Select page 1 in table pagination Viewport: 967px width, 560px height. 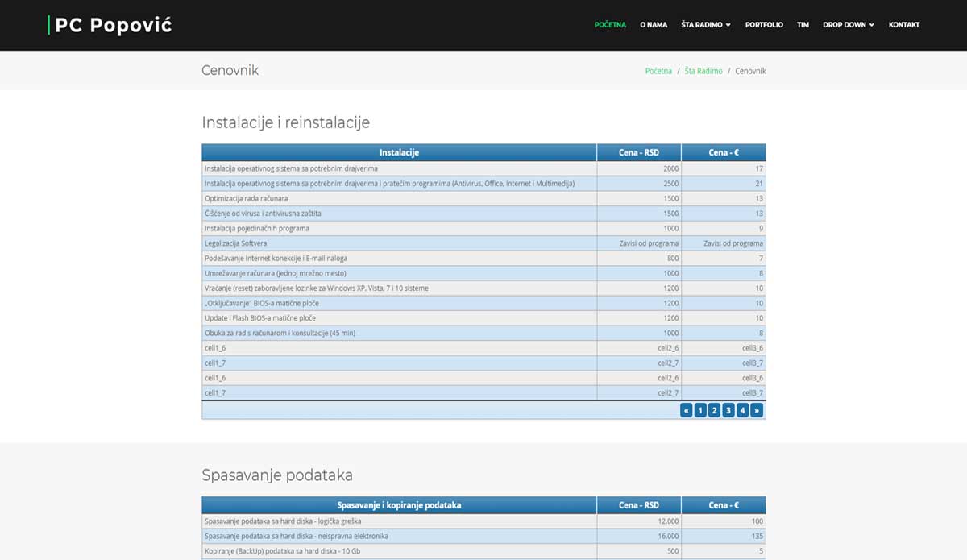pos(699,410)
